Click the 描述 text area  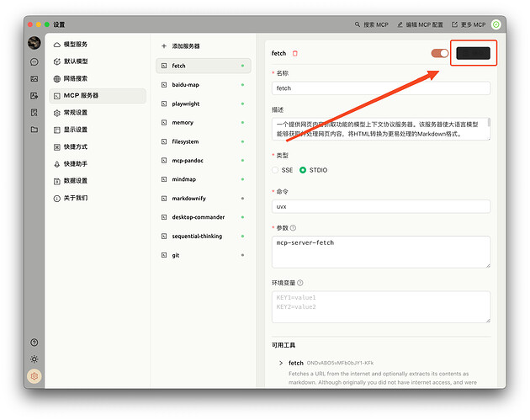(x=381, y=129)
